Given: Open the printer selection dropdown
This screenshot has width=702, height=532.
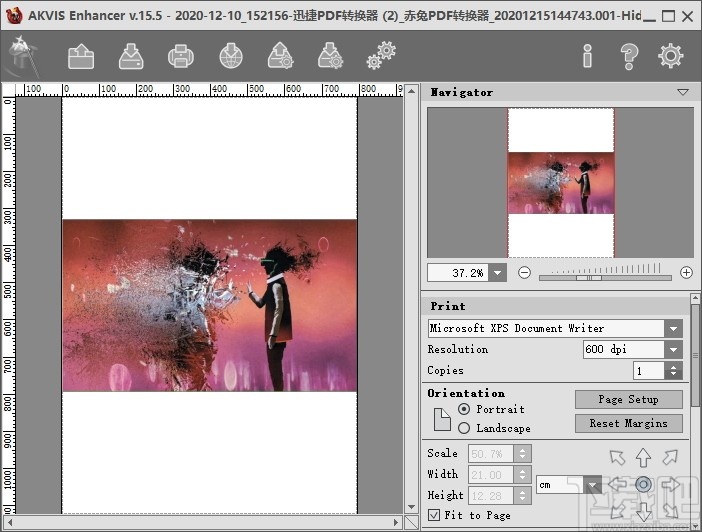Looking at the screenshot, I should (x=673, y=329).
